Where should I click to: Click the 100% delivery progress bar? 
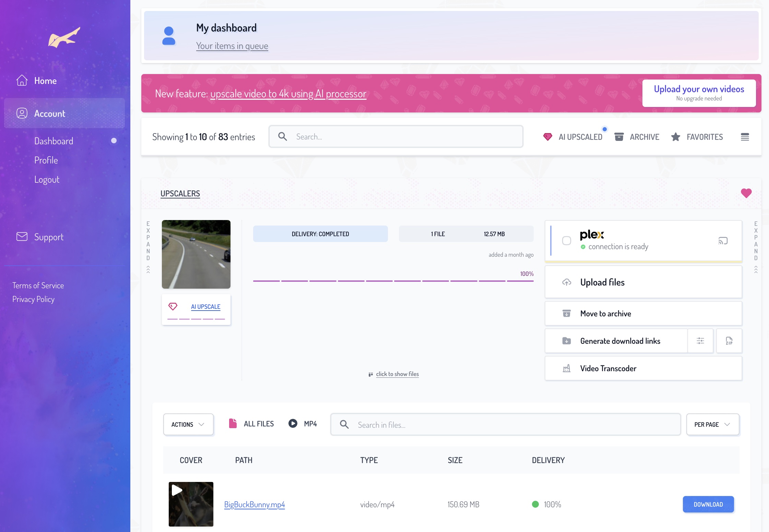pyautogui.click(x=393, y=281)
